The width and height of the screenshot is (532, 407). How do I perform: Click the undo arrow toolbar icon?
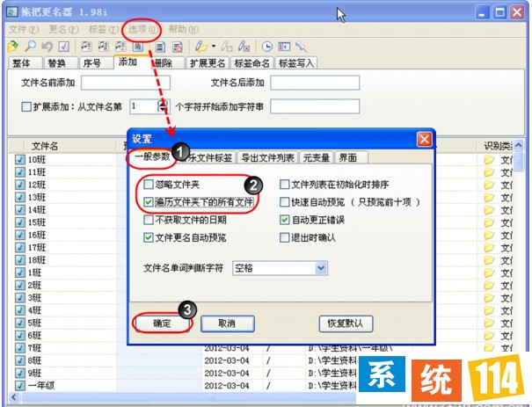47,46
